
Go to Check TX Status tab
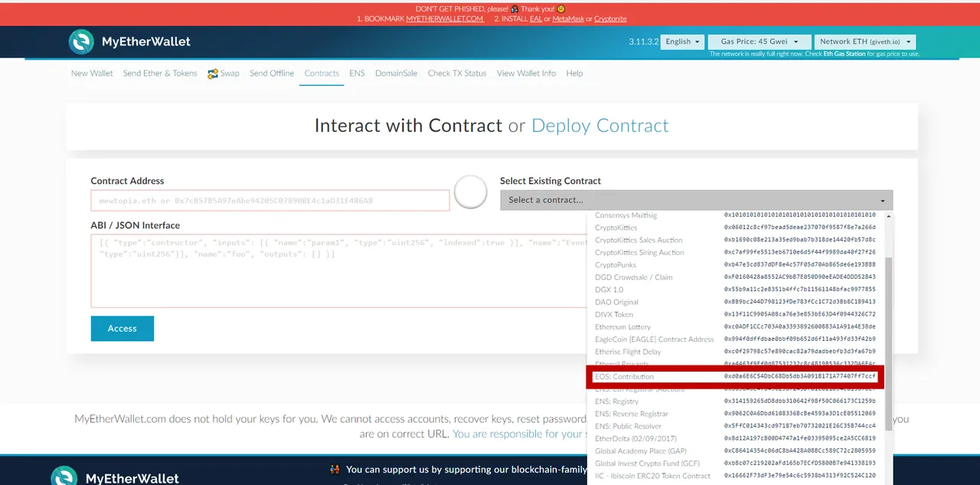(x=457, y=74)
